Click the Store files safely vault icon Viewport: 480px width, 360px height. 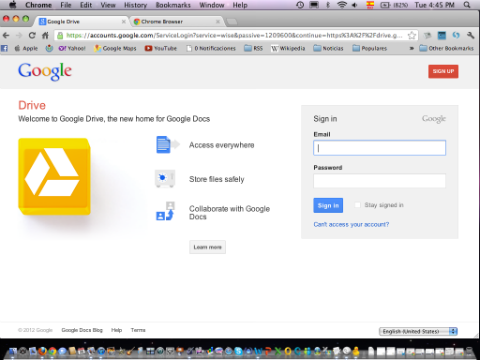tap(165, 178)
